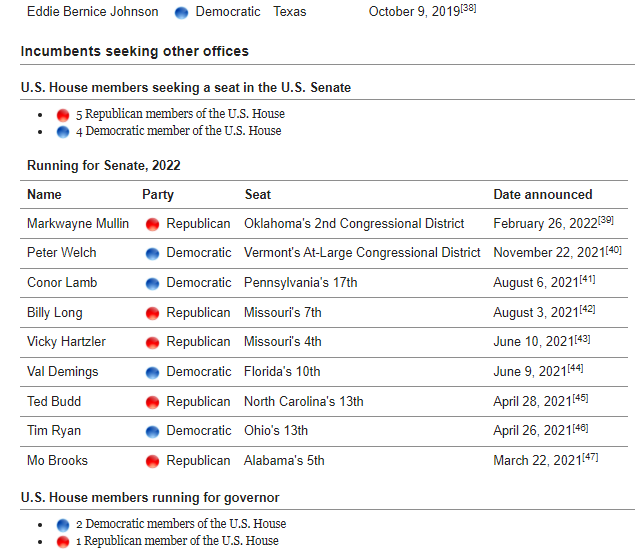
Task: Click 'U.S. House members seeking a seat' subheading
Action: [186, 87]
